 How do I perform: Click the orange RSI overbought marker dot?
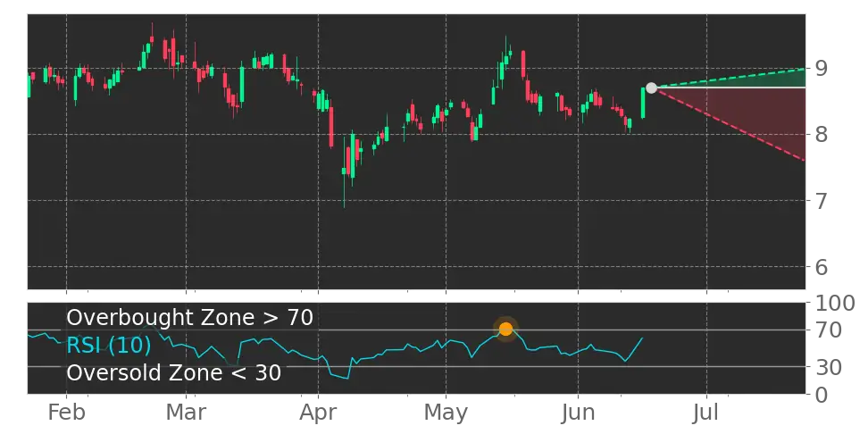(x=505, y=329)
